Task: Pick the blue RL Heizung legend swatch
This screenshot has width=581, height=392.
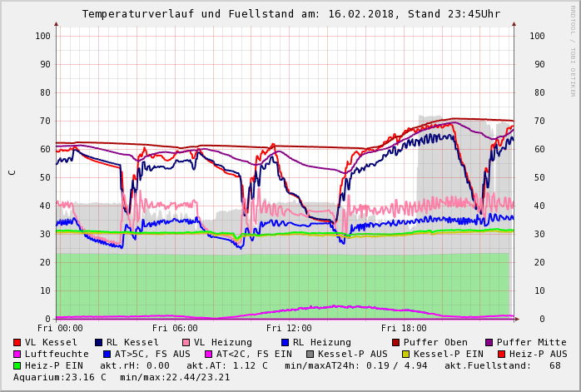Action: coord(286,342)
